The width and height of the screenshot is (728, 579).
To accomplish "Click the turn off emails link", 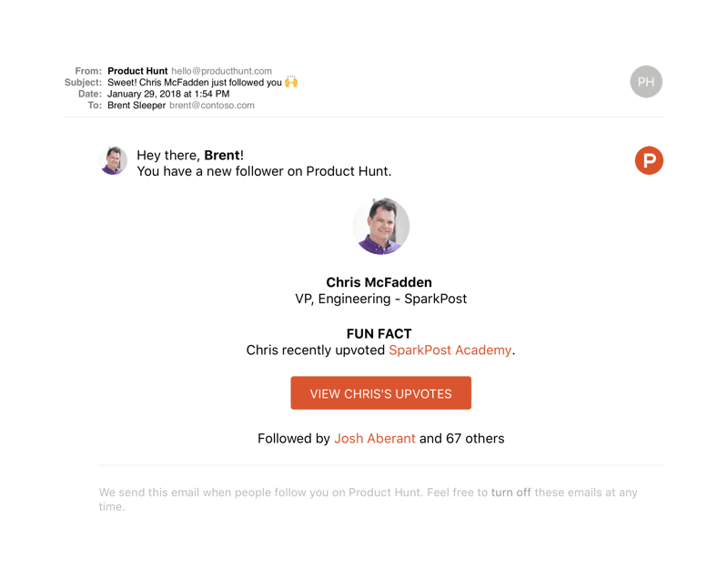I will tap(511, 493).
